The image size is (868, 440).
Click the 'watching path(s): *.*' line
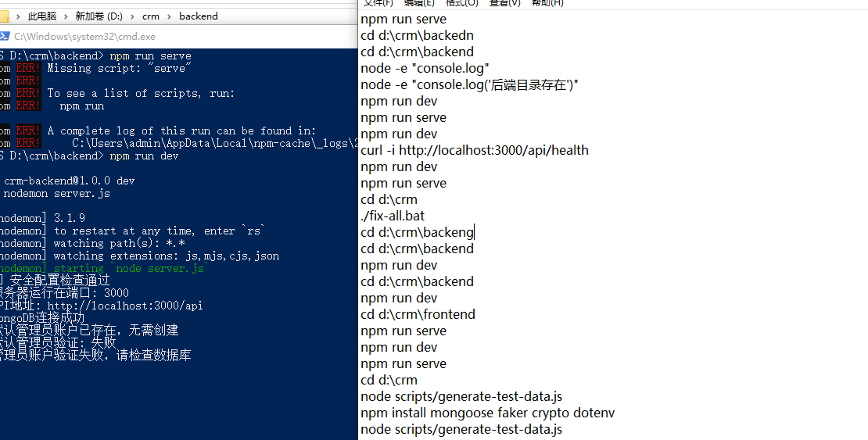[x=92, y=244]
